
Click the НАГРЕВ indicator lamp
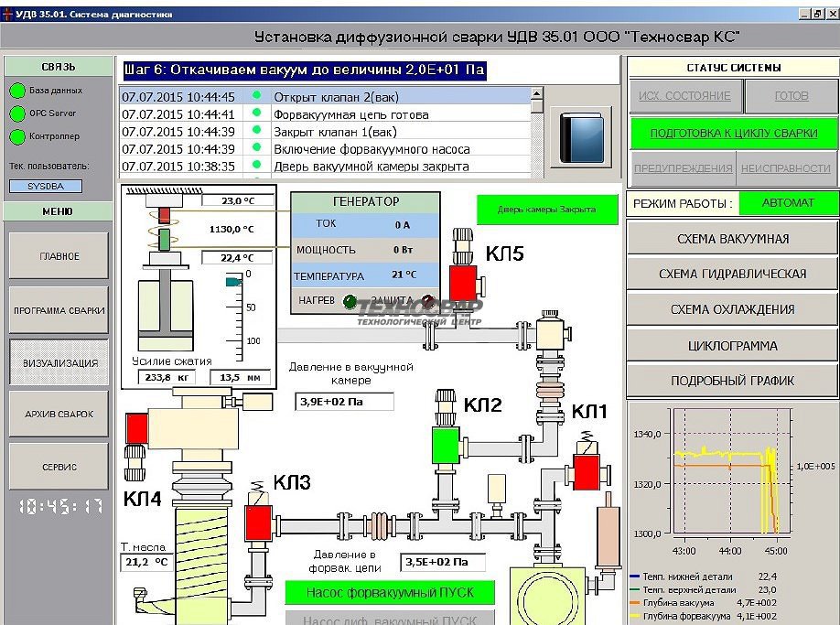[350, 302]
